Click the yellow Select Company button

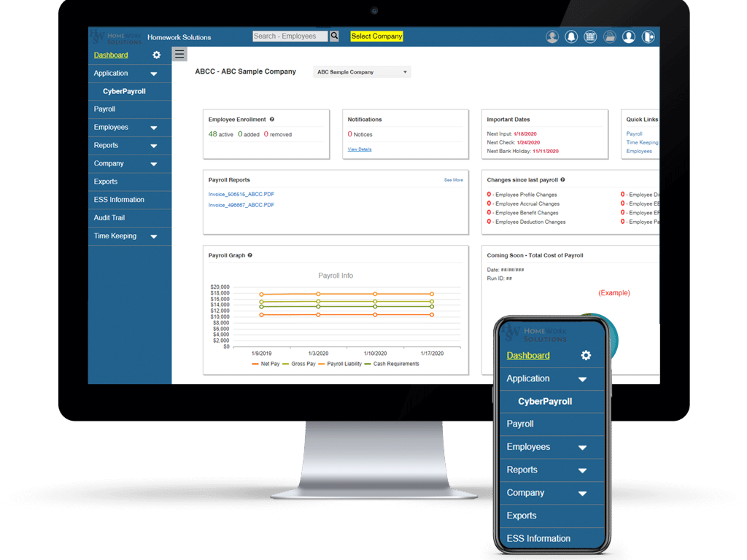(x=376, y=36)
